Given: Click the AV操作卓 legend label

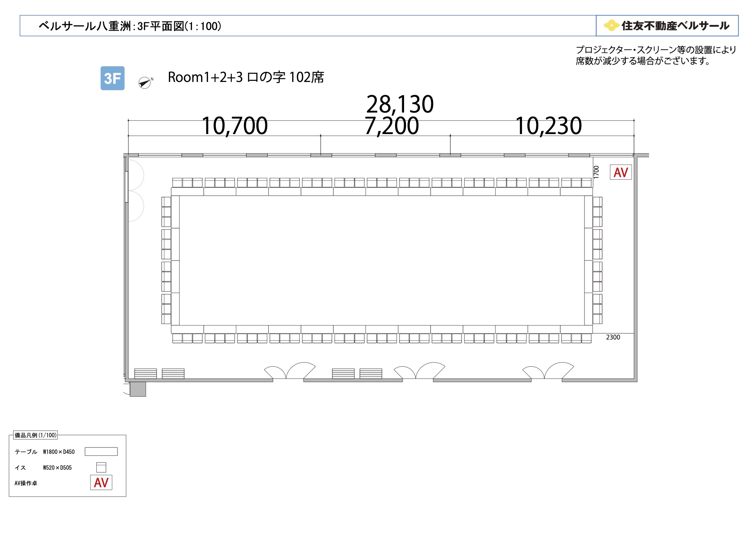Looking at the screenshot, I should point(26,483).
